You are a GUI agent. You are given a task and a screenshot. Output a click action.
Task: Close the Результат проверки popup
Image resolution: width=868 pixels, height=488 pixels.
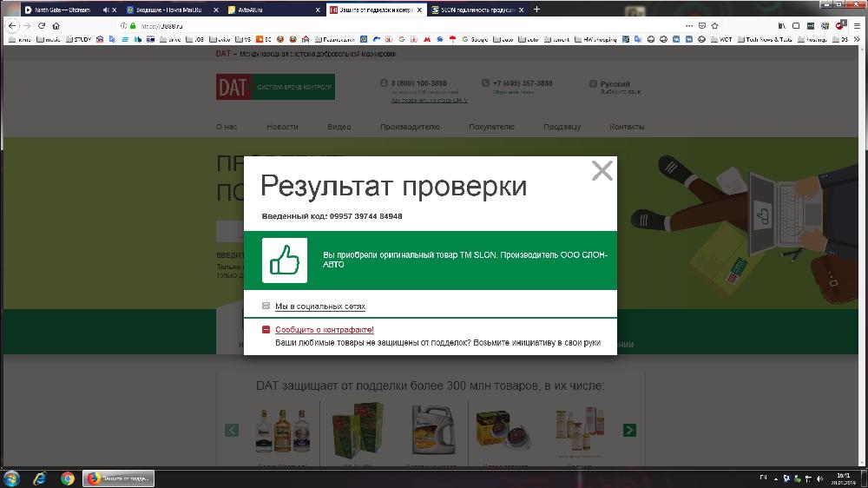[x=602, y=170]
